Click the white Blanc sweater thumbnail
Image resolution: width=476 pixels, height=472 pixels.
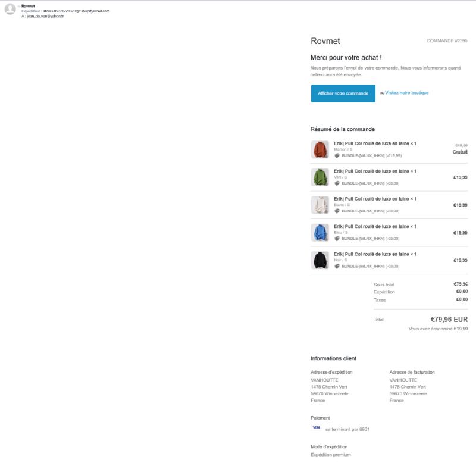click(x=320, y=205)
